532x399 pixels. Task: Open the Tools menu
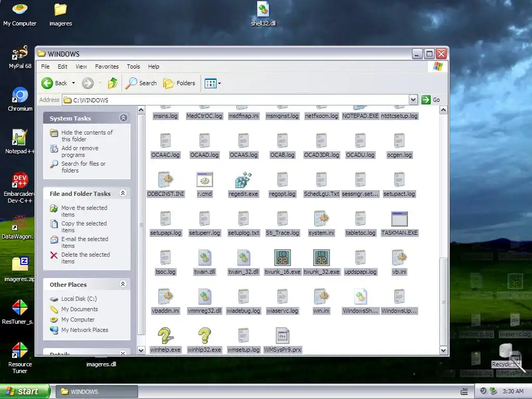click(x=134, y=66)
